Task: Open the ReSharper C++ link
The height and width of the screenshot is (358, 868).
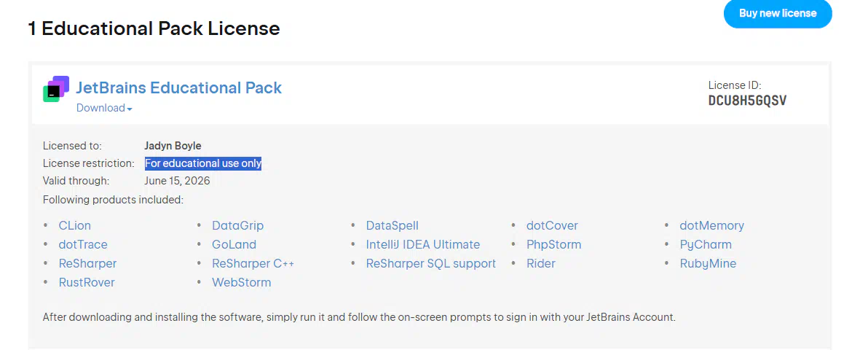Action: pyautogui.click(x=253, y=263)
